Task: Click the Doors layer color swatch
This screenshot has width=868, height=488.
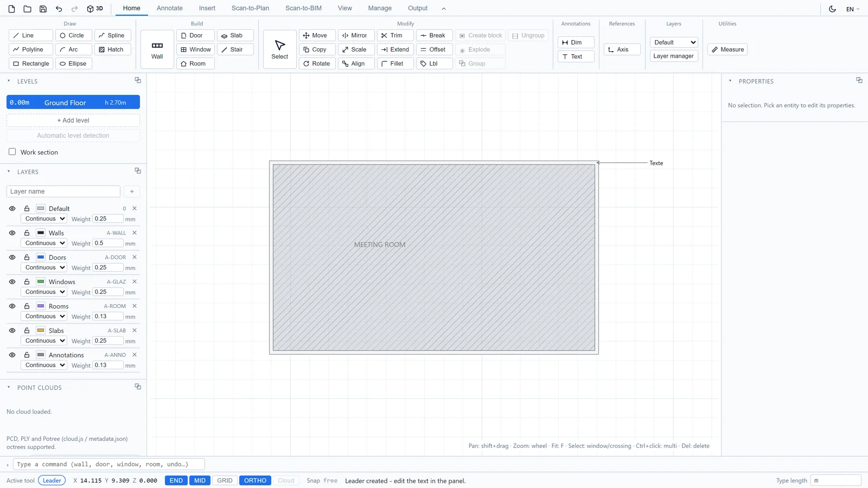Action: click(x=41, y=258)
